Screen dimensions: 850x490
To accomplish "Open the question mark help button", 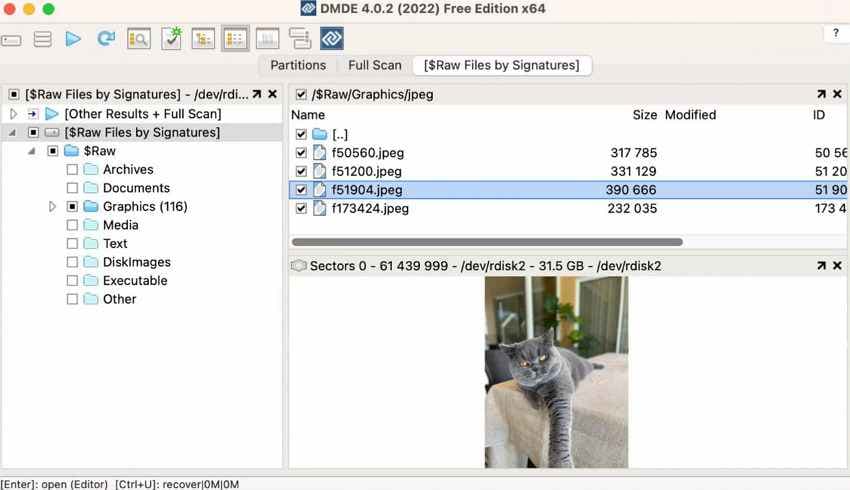I will [836, 34].
